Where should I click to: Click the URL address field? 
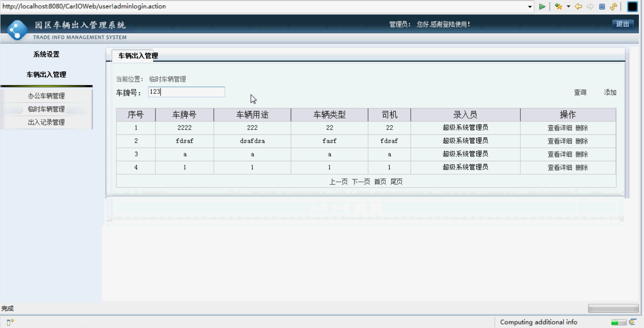tap(263, 6)
